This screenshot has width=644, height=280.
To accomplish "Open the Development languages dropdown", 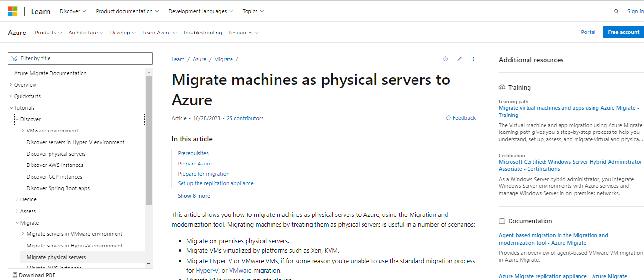I will coord(200,11).
